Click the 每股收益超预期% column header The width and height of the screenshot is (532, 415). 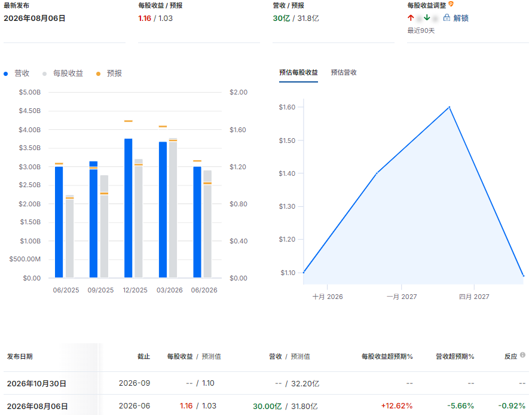(x=387, y=356)
